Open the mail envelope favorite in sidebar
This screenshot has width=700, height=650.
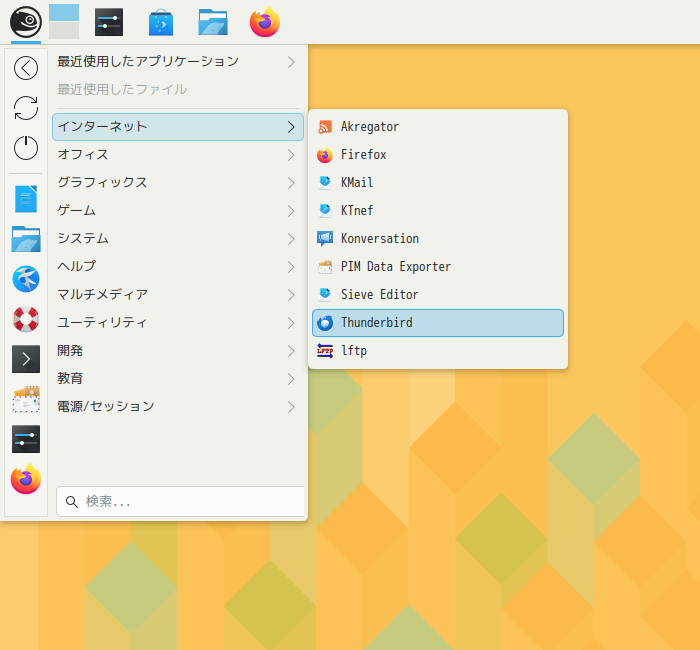(26, 399)
